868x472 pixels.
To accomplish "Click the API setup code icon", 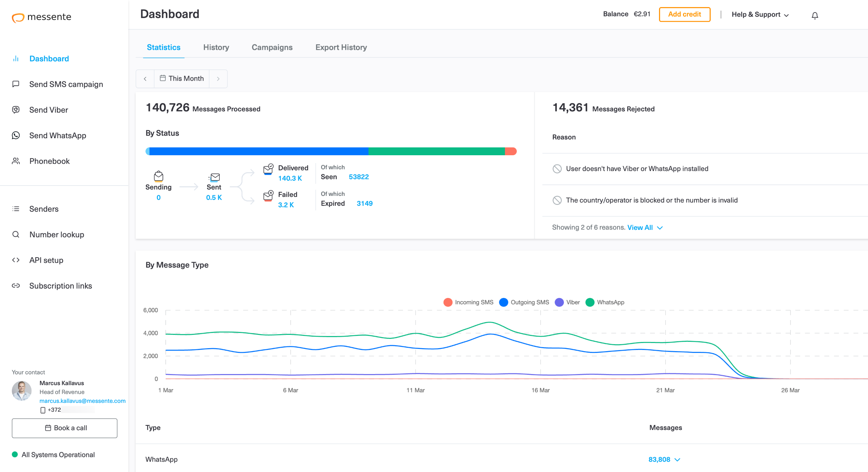I will click(16, 260).
